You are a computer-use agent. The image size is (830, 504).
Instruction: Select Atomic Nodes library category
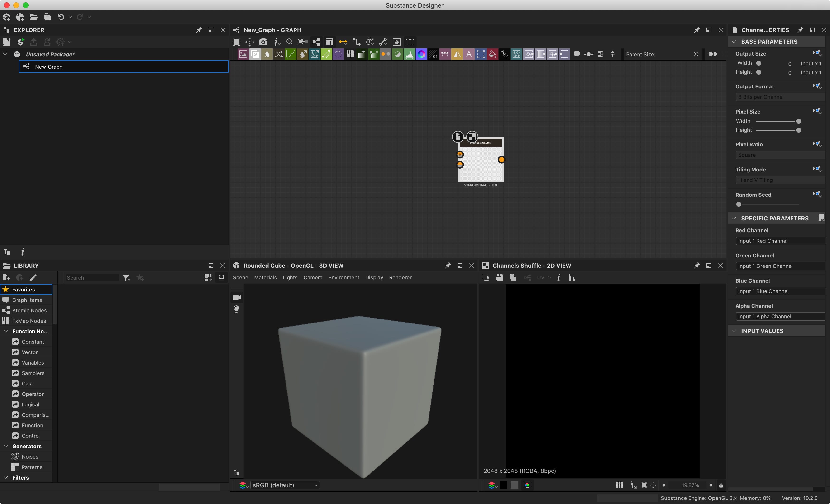tap(29, 310)
